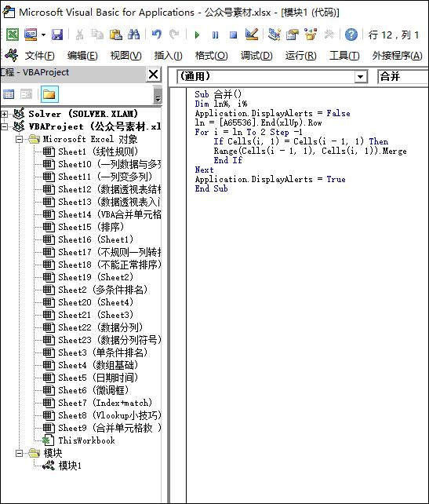Select Sheet3 (单条件排名)
Screen dimensions: 429x504
coord(95,352)
